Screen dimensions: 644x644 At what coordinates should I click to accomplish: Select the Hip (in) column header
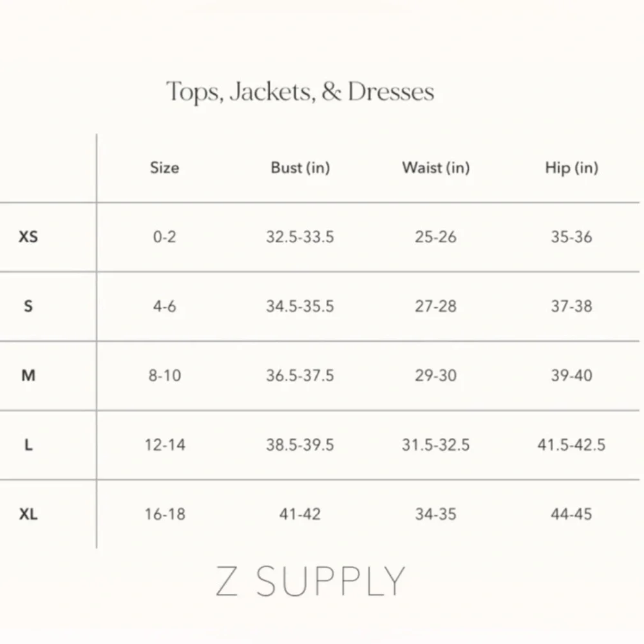(571, 167)
